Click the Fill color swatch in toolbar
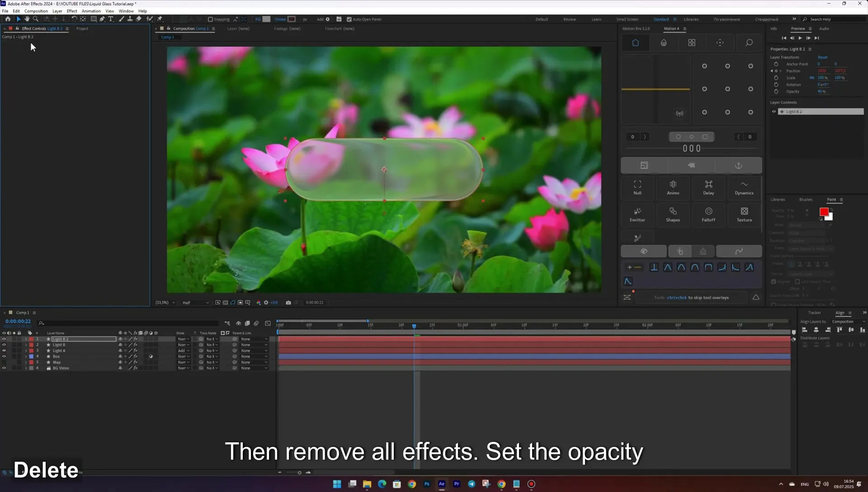 tap(266, 19)
